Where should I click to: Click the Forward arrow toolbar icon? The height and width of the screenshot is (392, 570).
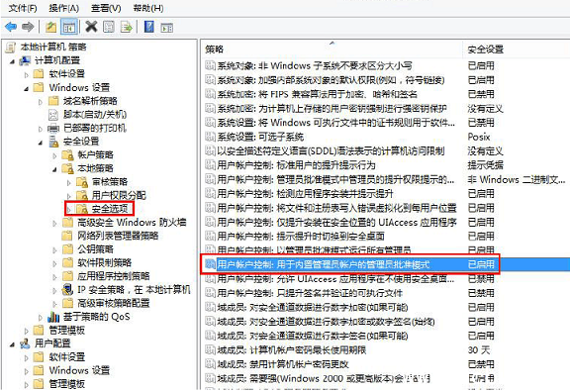[x=28, y=27]
